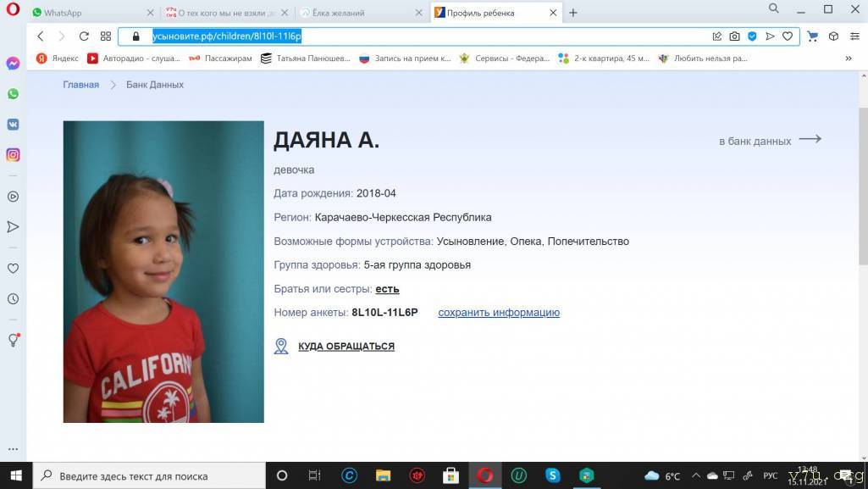This screenshot has width=868, height=489.
Task: Open Messenger in the Opera sidebar
Action: (13, 64)
